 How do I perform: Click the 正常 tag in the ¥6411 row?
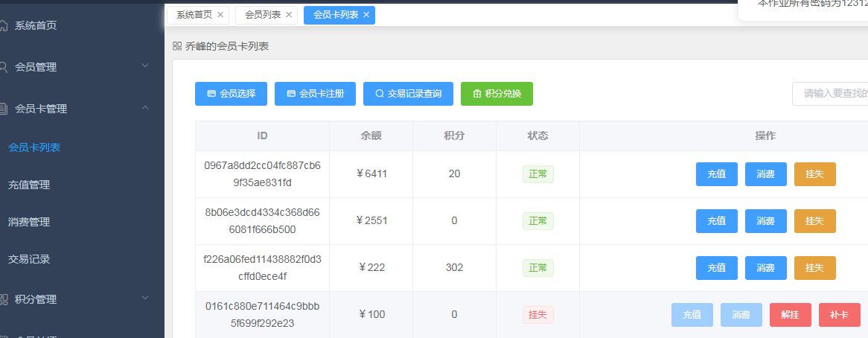538,174
